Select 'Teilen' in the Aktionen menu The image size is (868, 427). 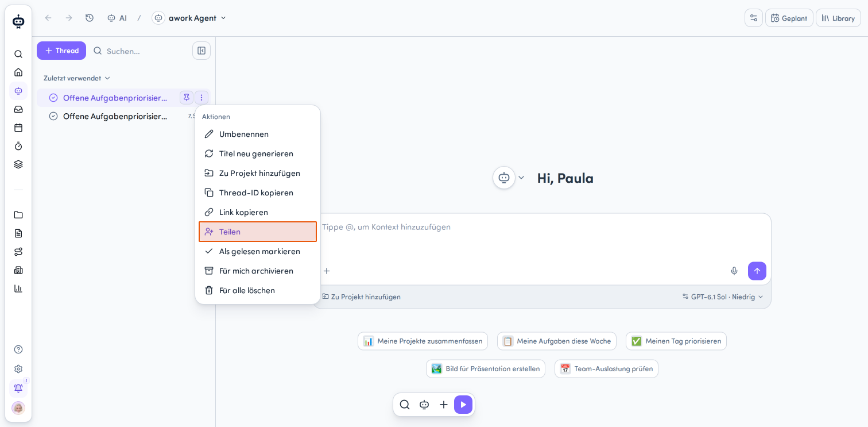point(258,232)
